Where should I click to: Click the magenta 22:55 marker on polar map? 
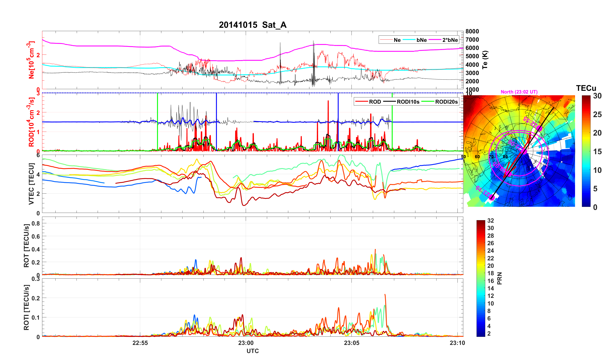tap(539, 129)
